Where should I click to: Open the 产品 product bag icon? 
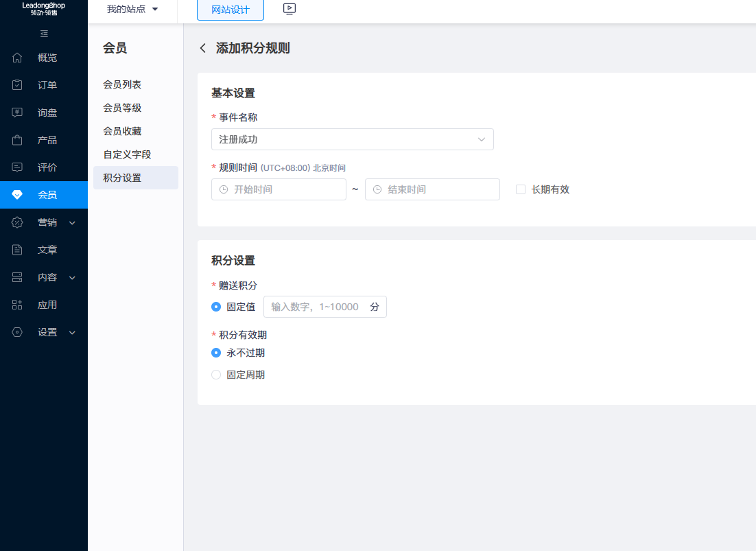tap(18, 140)
